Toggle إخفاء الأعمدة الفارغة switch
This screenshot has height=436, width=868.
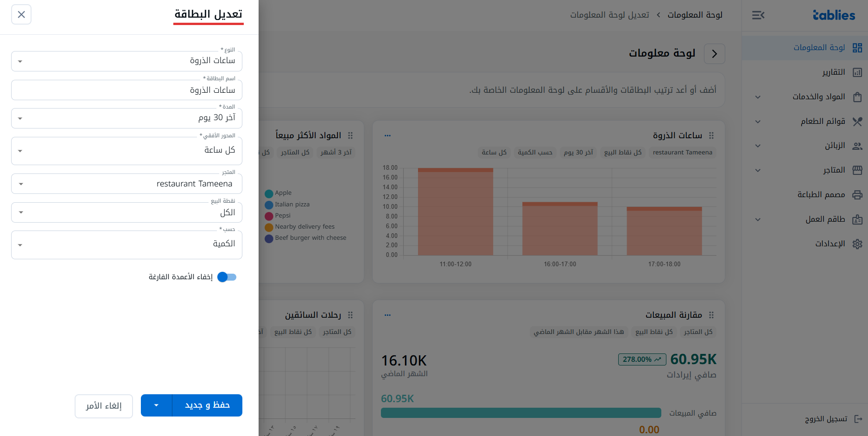pos(227,277)
